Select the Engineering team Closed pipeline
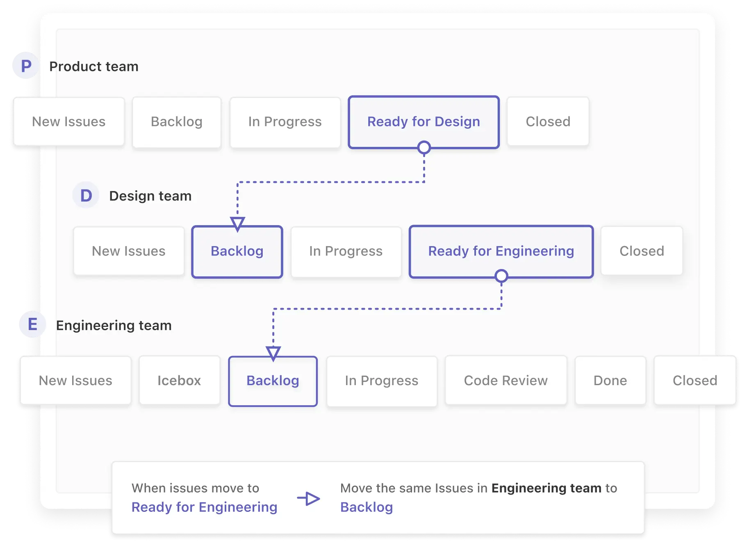This screenshot has width=756, height=552. [695, 381]
